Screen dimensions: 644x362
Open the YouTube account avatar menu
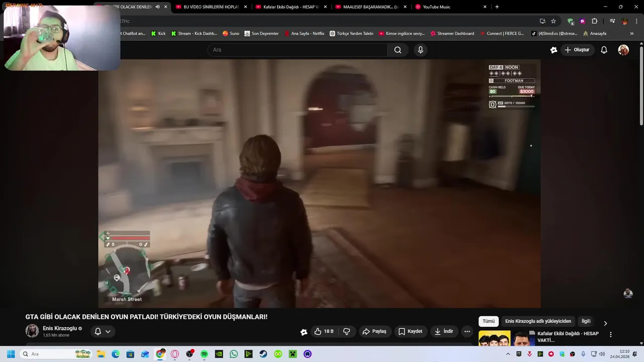pyautogui.click(x=623, y=50)
